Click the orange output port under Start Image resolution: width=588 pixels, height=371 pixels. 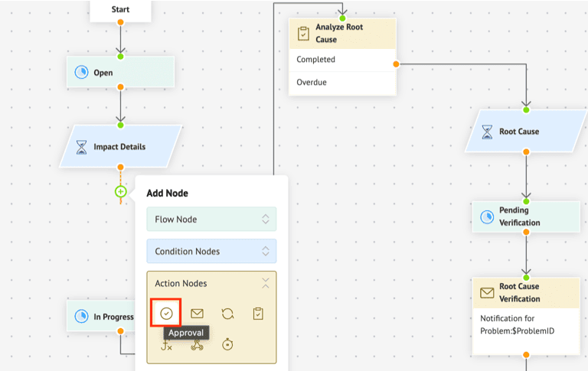tap(120, 22)
